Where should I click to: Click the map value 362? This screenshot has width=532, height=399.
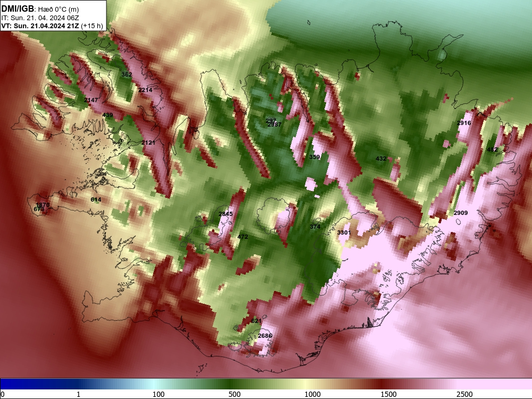click(x=127, y=74)
